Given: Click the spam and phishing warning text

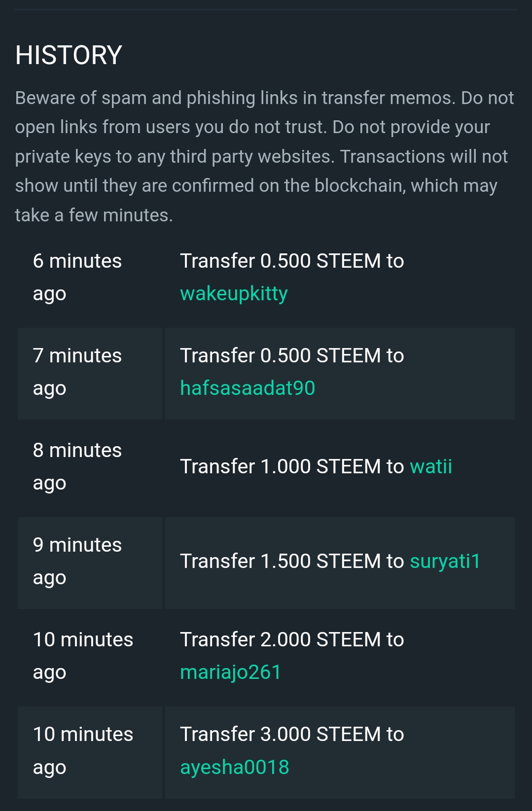Looking at the screenshot, I should [265, 156].
